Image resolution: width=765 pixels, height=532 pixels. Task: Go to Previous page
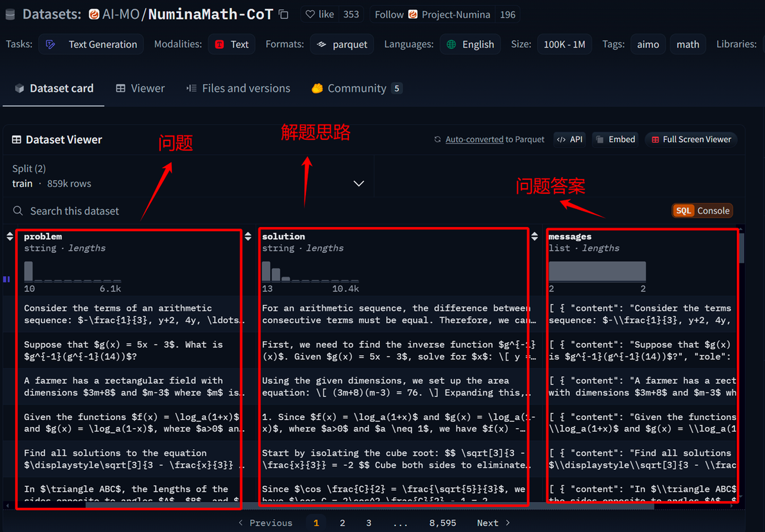coord(265,523)
